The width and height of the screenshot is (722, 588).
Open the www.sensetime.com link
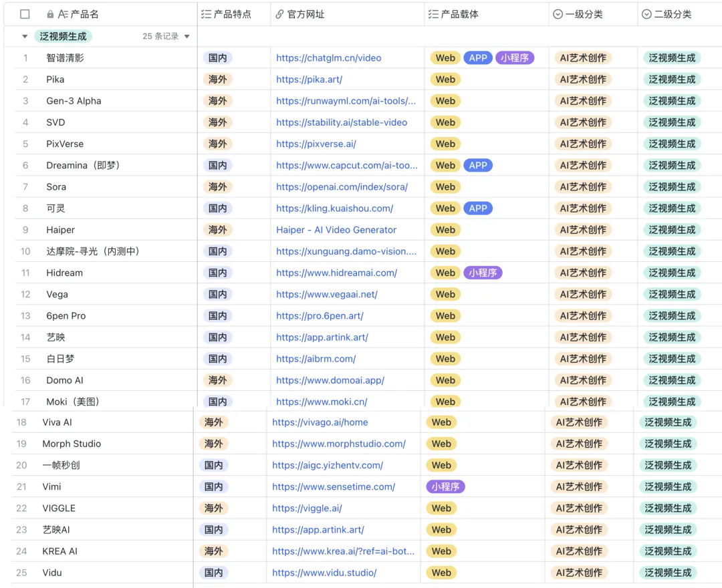[x=334, y=487]
